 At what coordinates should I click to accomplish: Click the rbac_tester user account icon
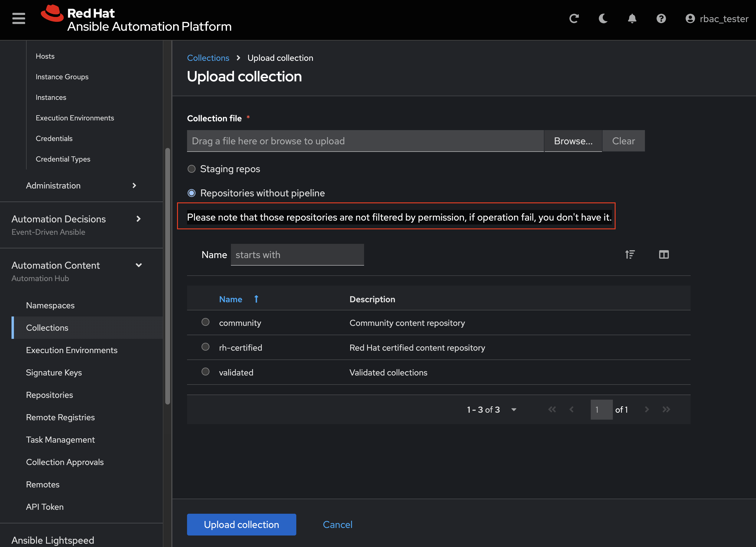click(x=690, y=19)
